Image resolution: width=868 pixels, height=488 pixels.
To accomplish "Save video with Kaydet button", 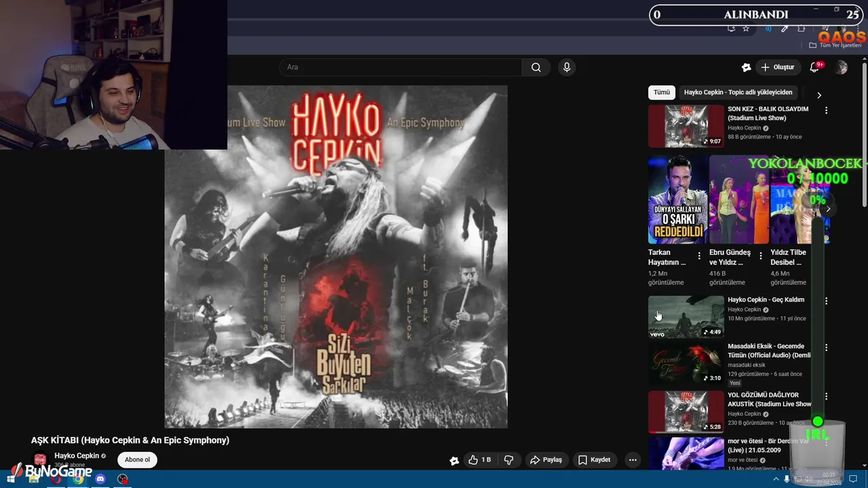I will [x=594, y=460].
